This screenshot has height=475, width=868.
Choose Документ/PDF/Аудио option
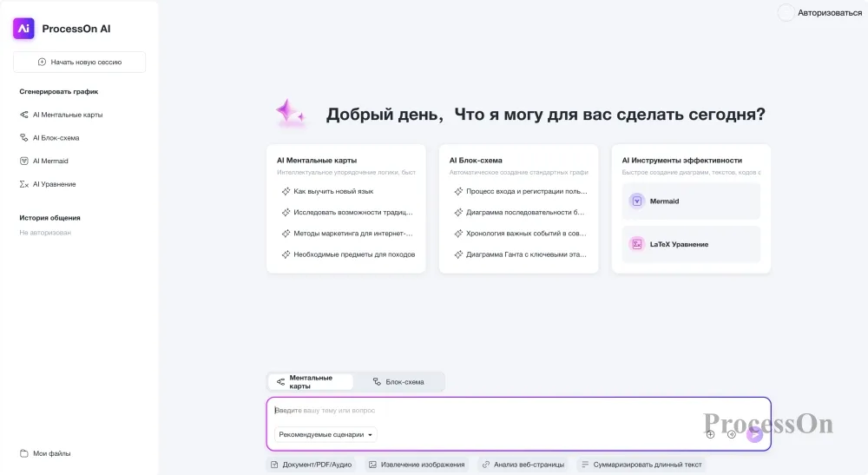pyautogui.click(x=311, y=465)
